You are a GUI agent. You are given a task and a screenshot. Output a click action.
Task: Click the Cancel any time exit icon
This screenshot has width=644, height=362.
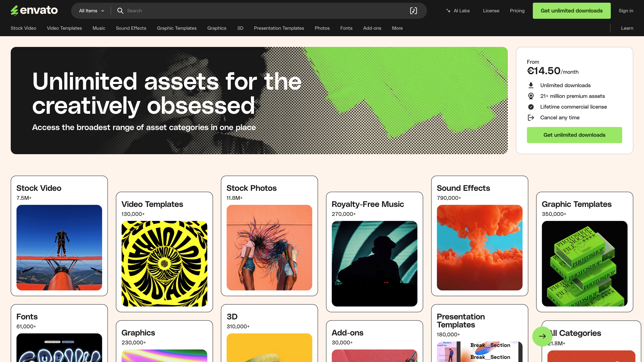(531, 118)
